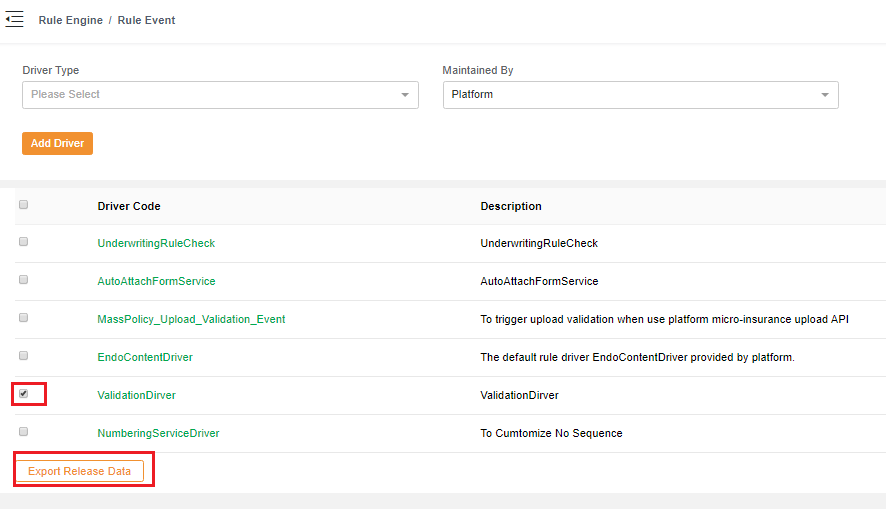886x509 pixels.
Task: Uncheck the ValidationDirver row checkbox
Action: coord(23,394)
